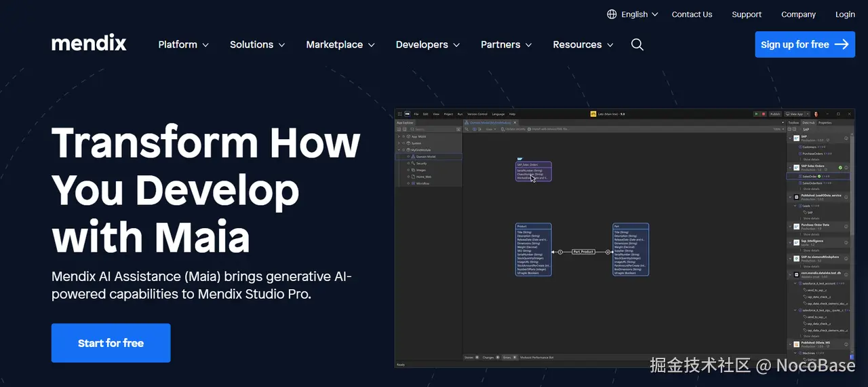Expand the Platform navigation menu
The image size is (868, 387).
tap(183, 45)
